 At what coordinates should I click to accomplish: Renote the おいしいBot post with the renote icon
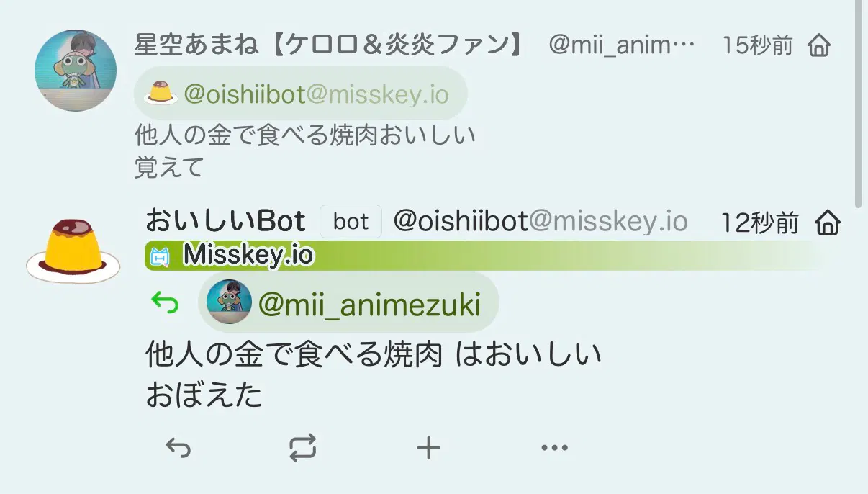click(x=303, y=449)
